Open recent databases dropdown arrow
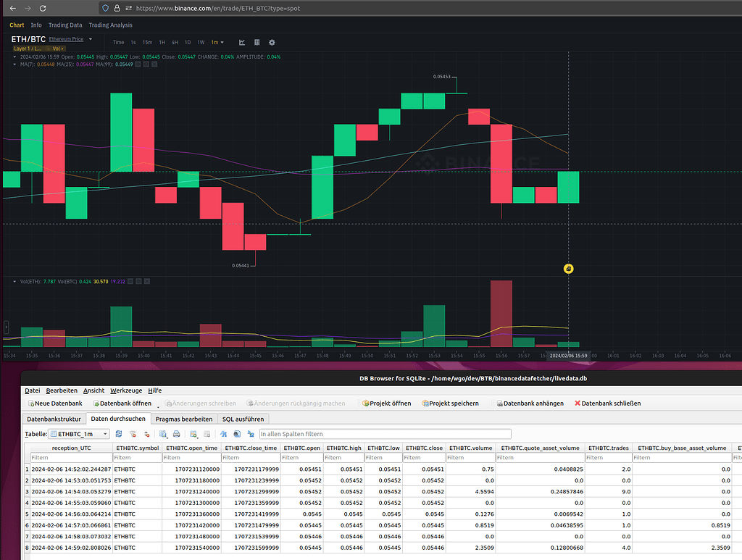Screen dimensions: 742x560 [158, 406]
